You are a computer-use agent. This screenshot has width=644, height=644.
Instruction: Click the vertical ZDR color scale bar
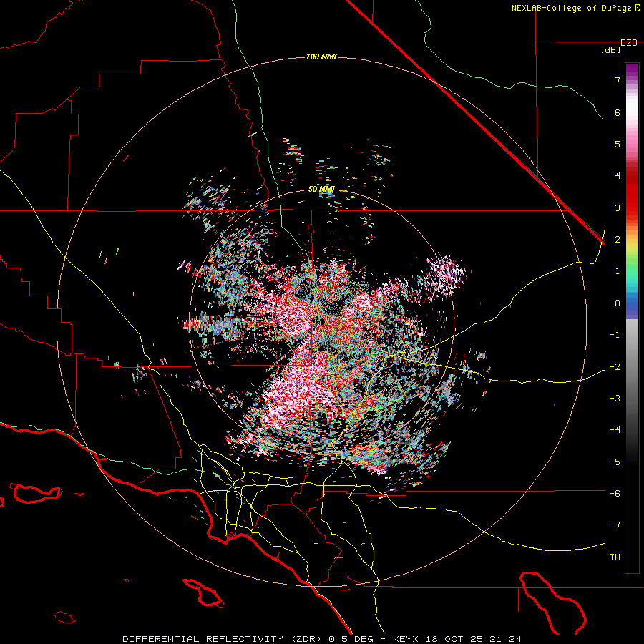[632, 318]
